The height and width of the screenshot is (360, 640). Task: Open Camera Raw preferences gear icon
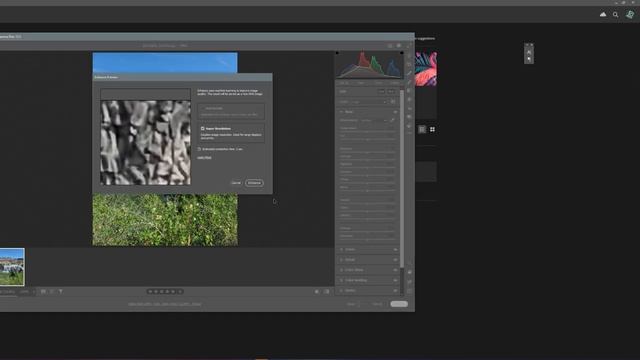[x=399, y=46]
